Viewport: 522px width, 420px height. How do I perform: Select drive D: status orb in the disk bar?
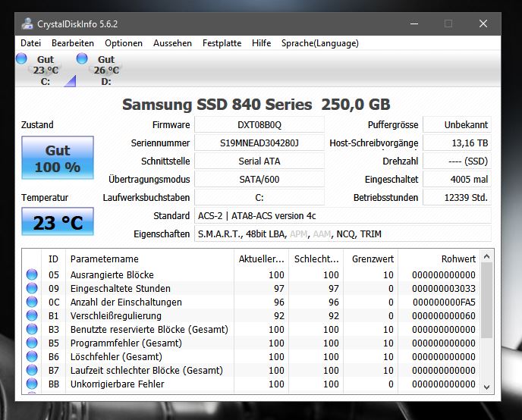[82, 58]
